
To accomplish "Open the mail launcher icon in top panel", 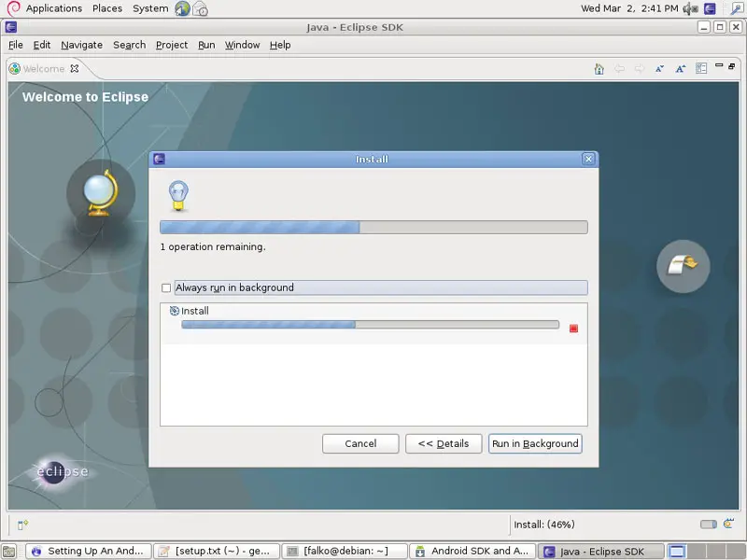I will [200, 8].
